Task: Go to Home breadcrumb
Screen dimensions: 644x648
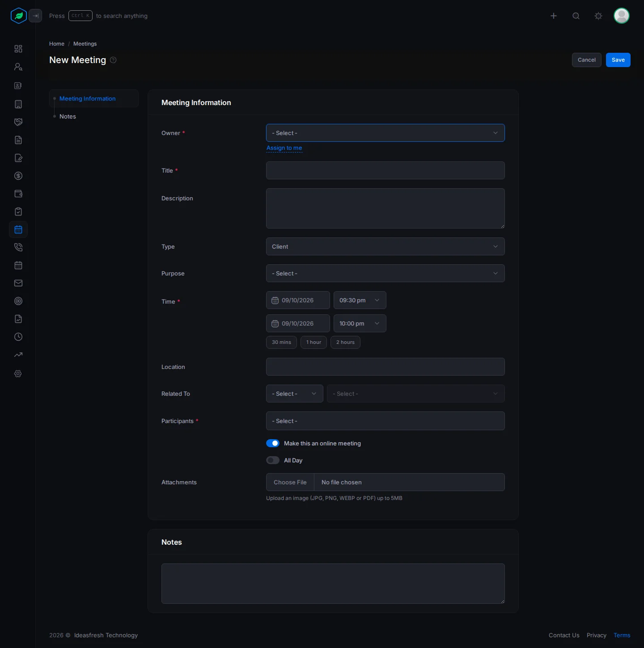Action: 57,44
